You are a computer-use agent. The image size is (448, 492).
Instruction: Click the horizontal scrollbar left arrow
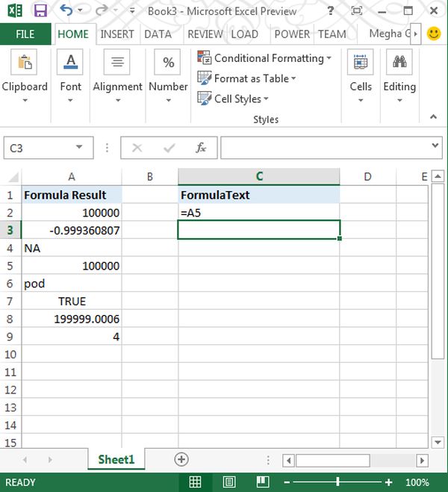point(289,461)
